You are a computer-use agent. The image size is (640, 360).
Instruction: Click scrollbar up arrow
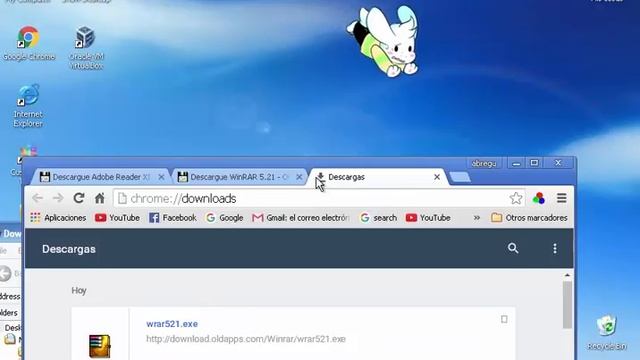pyautogui.click(x=567, y=276)
